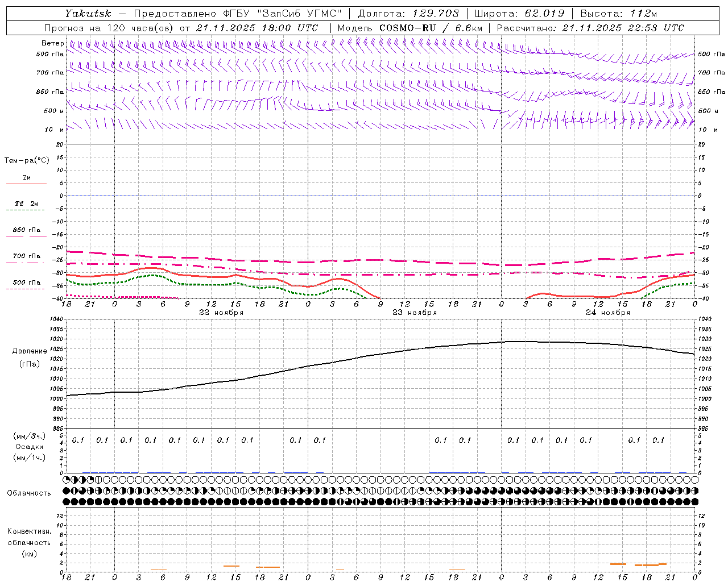Click the 22 ноября date label
Viewport: 728px width, 582px height.
click(221, 313)
